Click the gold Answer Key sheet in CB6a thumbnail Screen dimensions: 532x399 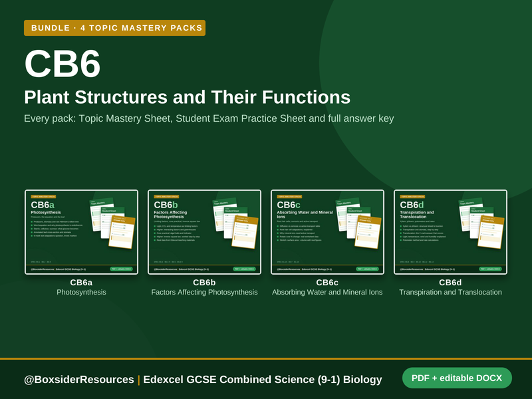[x=122, y=232]
